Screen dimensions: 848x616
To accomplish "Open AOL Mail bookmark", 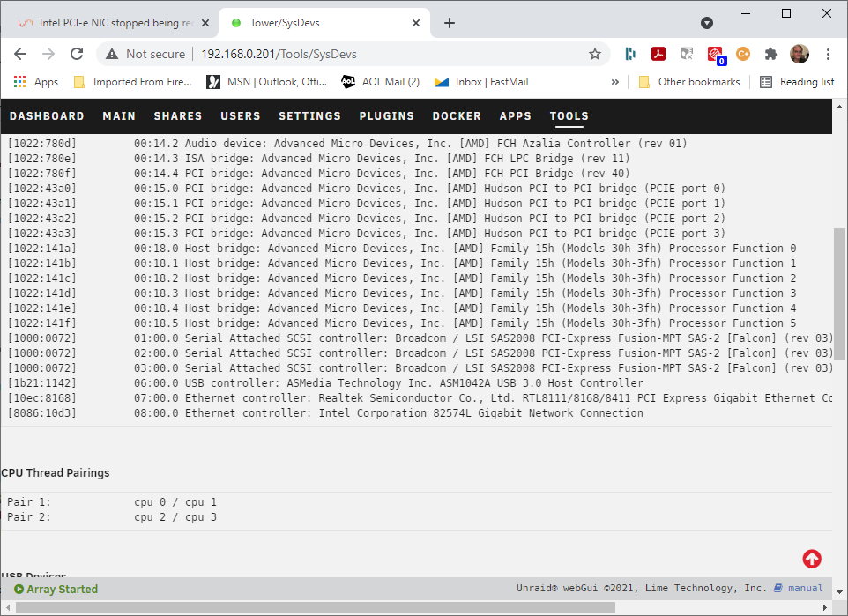I will 381,82.
